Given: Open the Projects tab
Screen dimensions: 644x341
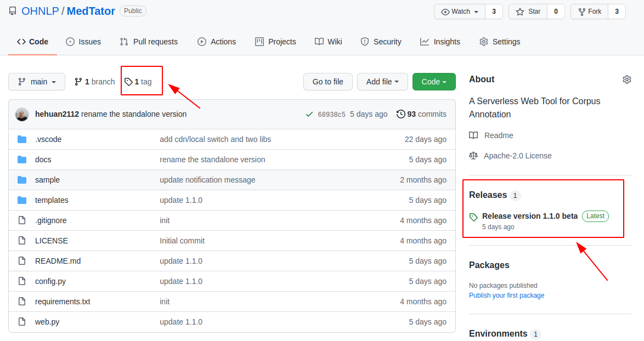Looking at the screenshot, I should [275, 42].
